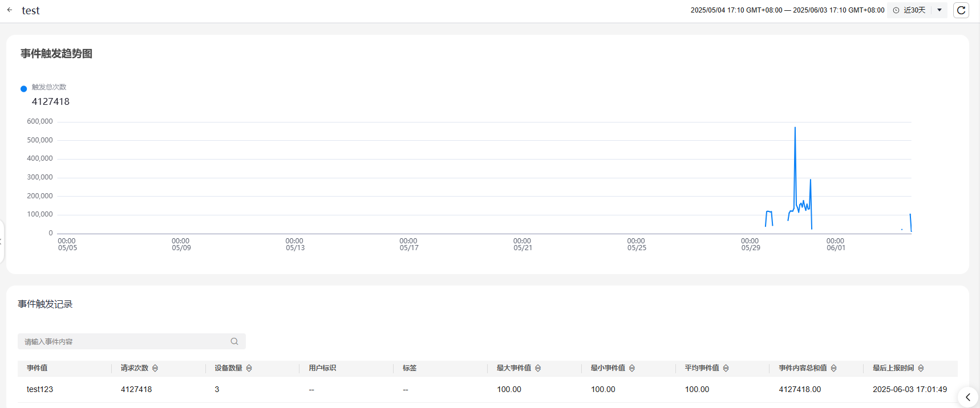This screenshot has width=980, height=408.
Task: Click the 05/29 axis label
Action: coord(751,248)
